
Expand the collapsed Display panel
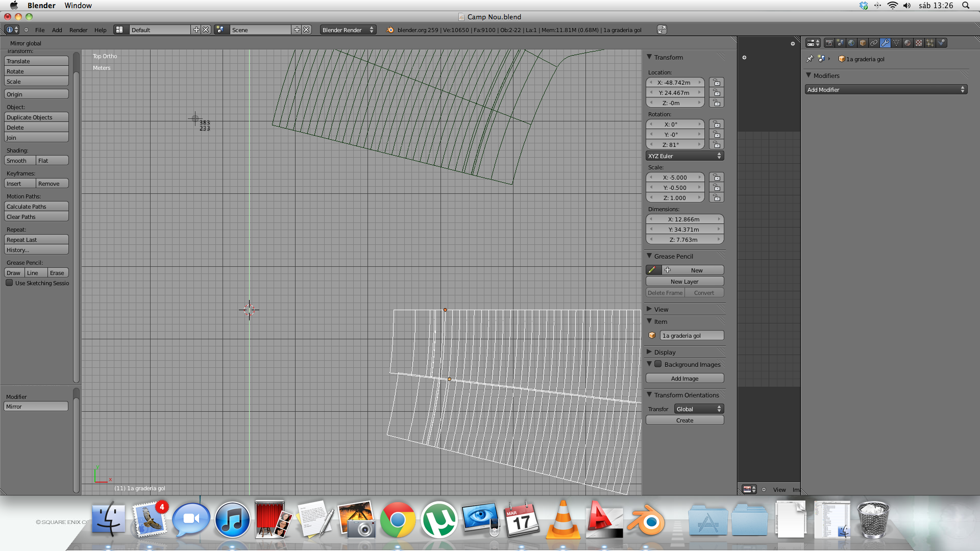pyautogui.click(x=665, y=352)
